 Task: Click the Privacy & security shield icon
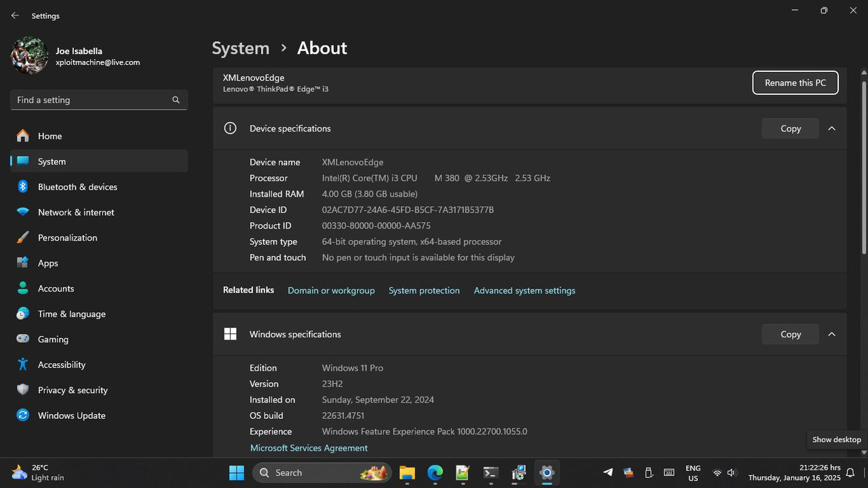coord(23,390)
